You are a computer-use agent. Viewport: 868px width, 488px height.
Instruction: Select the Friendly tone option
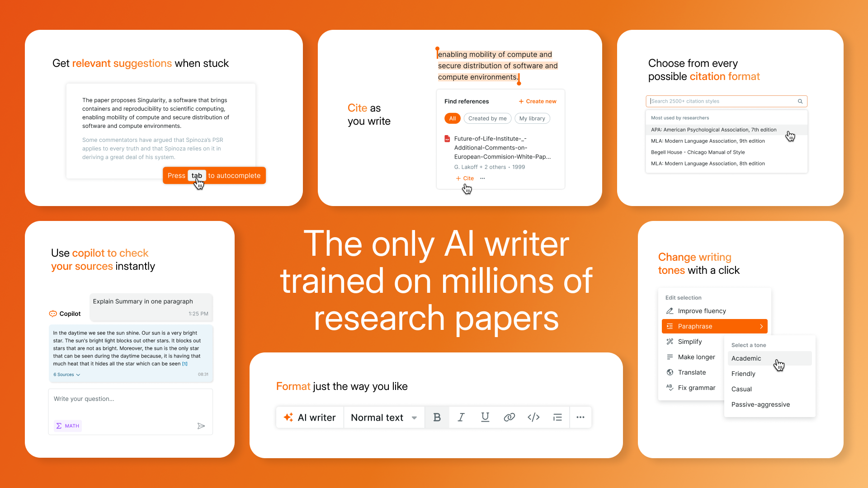pos(744,374)
